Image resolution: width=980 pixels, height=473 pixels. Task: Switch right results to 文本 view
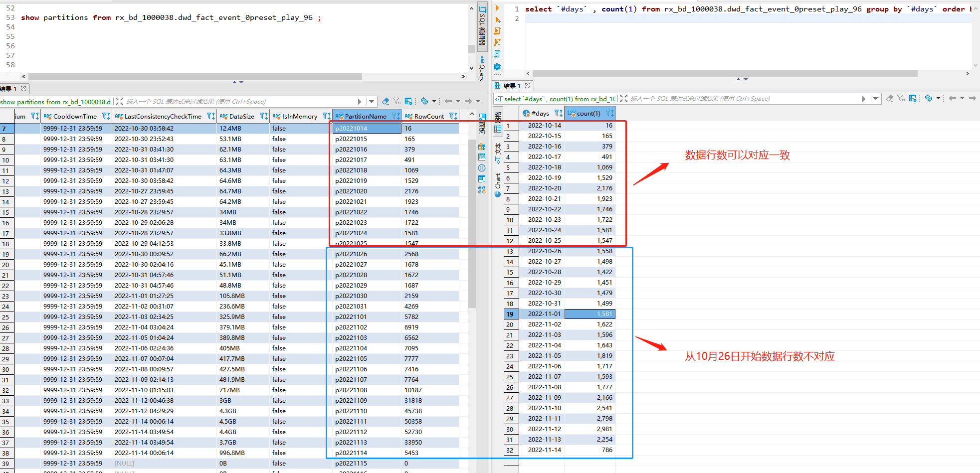click(498, 153)
